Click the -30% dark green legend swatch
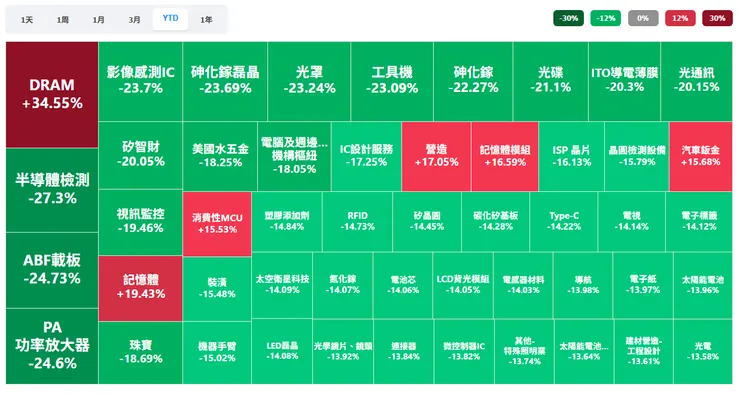Image resolution: width=740 pixels, height=394 pixels. 568,18
